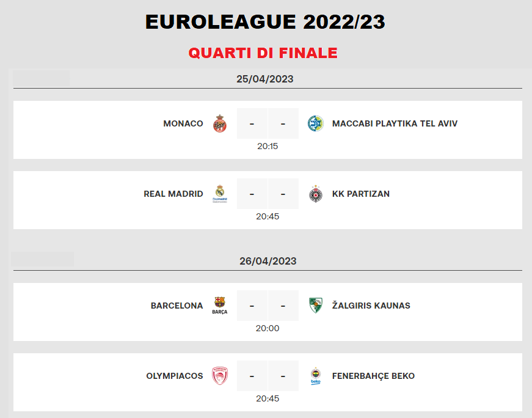Select the ŽALGIRIS KAUNAS team name
This screenshot has width=532, height=418.
(371, 306)
